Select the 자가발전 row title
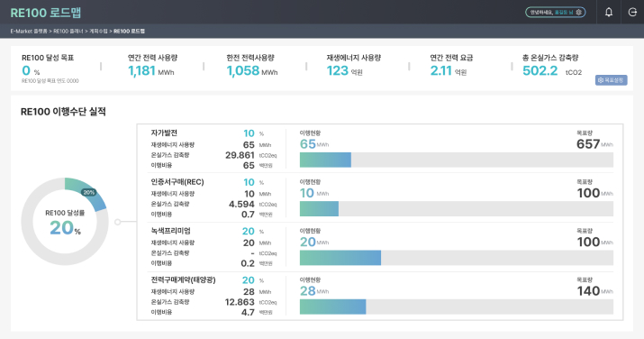 [x=164, y=133]
